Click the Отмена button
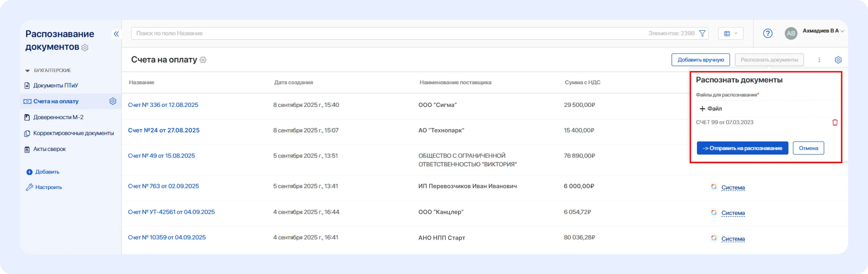868x274 pixels. pos(808,148)
